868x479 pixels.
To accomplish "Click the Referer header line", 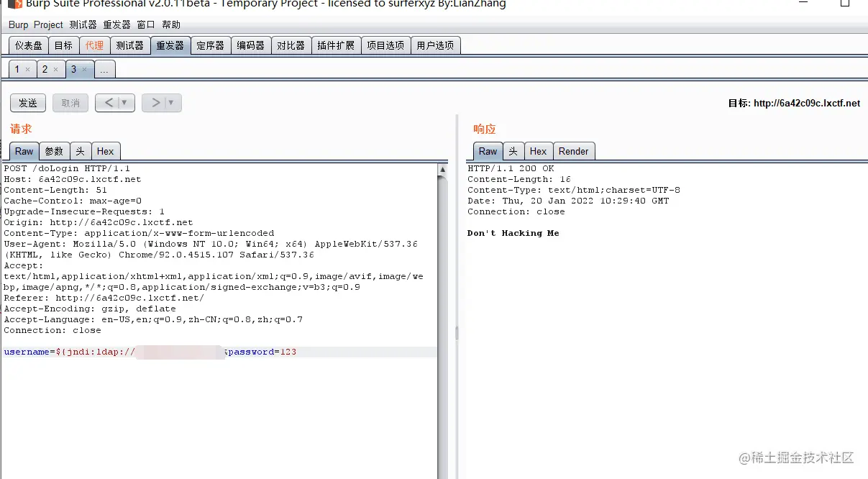I will (x=104, y=298).
